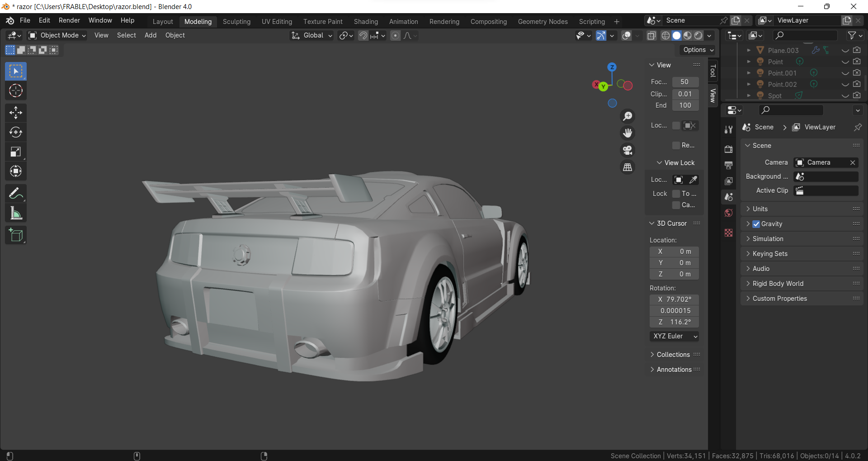Screen dimensions: 868x461
Task: Open the Object Mode dropdown
Action: pos(57,35)
